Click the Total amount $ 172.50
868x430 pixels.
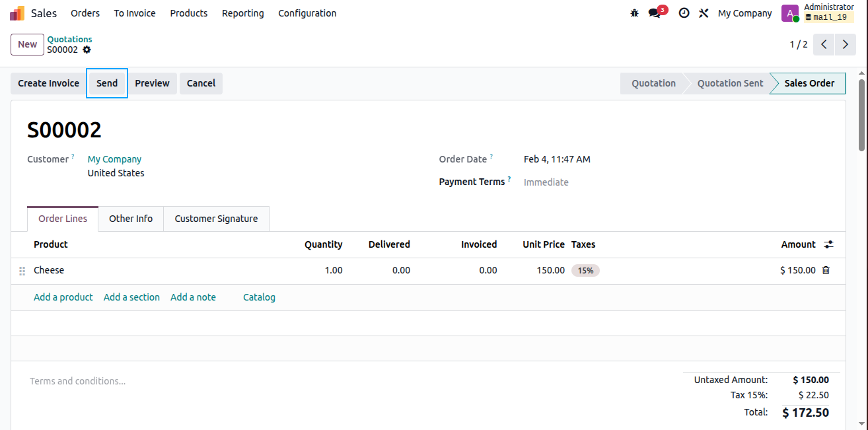click(x=805, y=413)
